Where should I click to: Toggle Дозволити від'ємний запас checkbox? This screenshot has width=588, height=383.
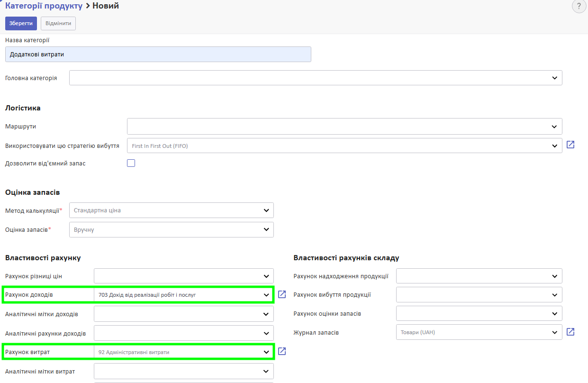click(x=131, y=163)
